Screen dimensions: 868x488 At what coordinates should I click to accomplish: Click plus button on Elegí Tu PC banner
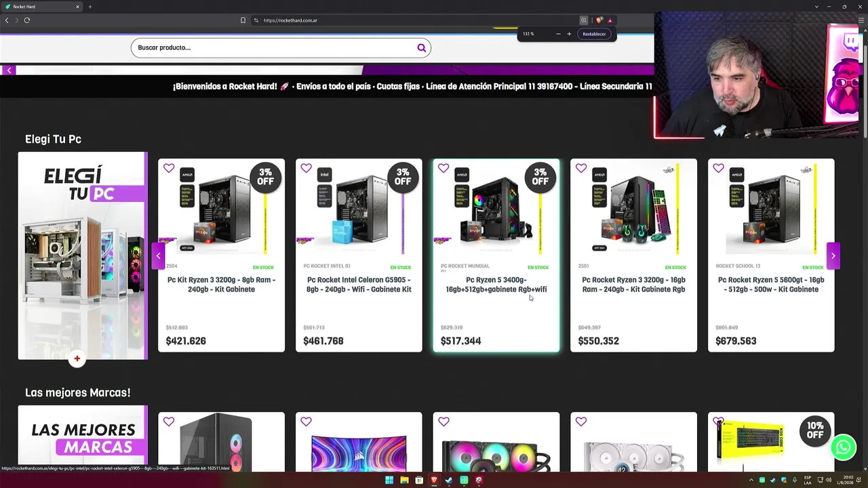[77, 359]
